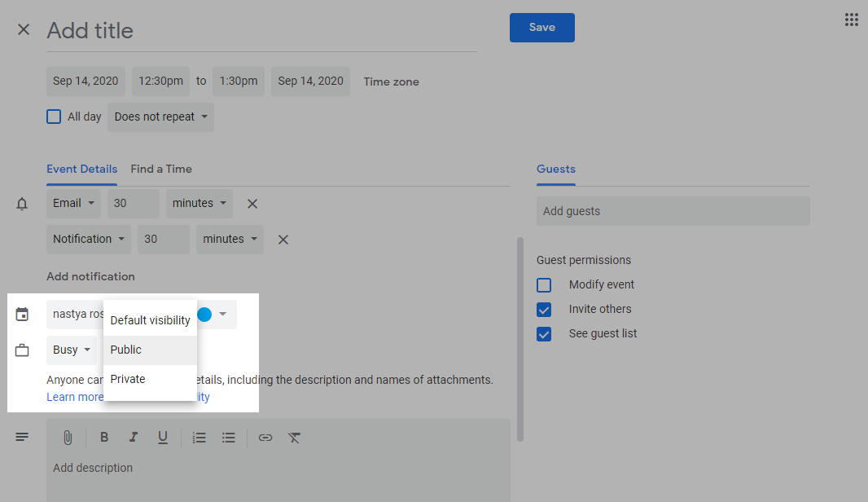This screenshot has width=868, height=502.
Task: Open the Learn more link about visibility
Action: [x=75, y=397]
